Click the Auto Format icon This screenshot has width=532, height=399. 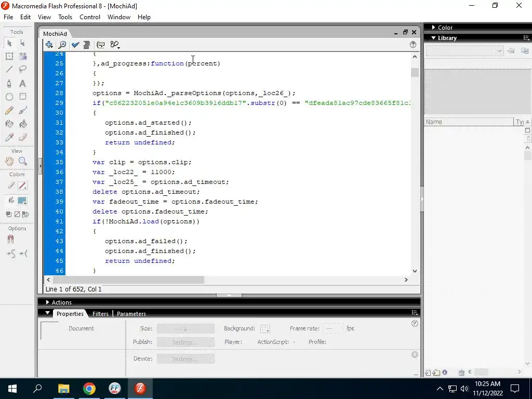tap(87, 45)
